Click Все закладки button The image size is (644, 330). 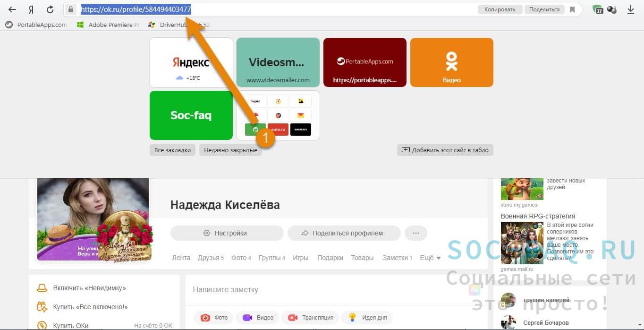click(x=172, y=150)
